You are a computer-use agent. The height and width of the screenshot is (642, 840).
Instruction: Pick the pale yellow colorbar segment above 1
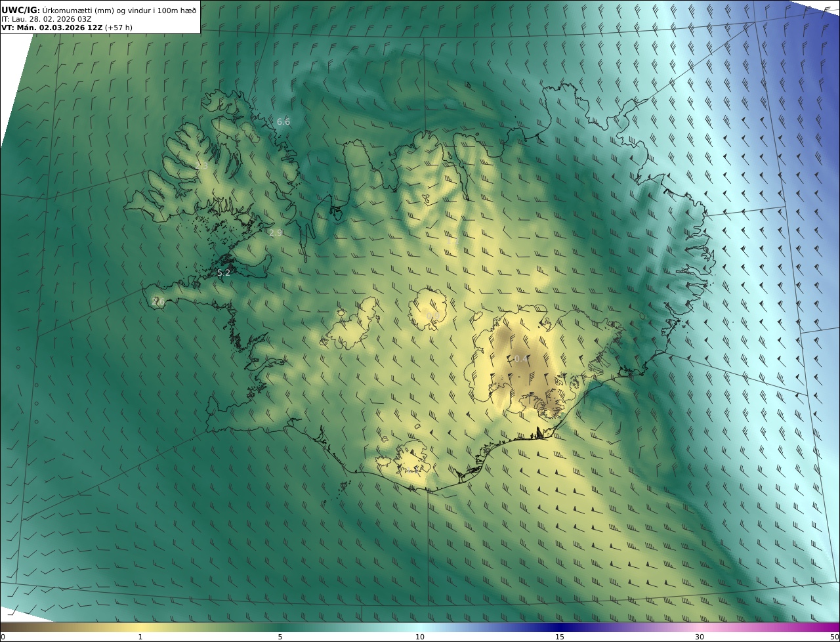(140, 627)
